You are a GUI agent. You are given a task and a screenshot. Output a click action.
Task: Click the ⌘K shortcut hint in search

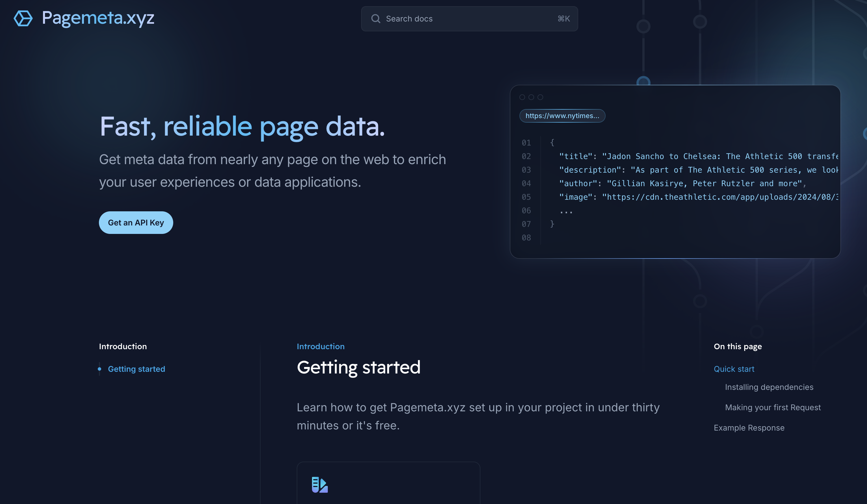click(563, 19)
